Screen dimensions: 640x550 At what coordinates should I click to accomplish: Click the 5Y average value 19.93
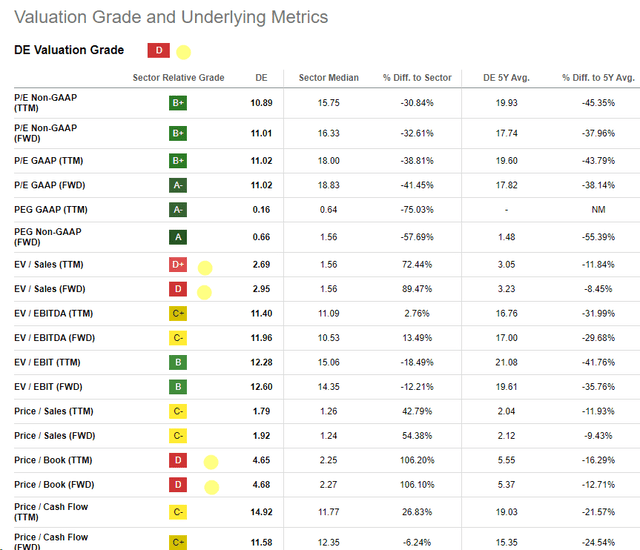pos(506,103)
